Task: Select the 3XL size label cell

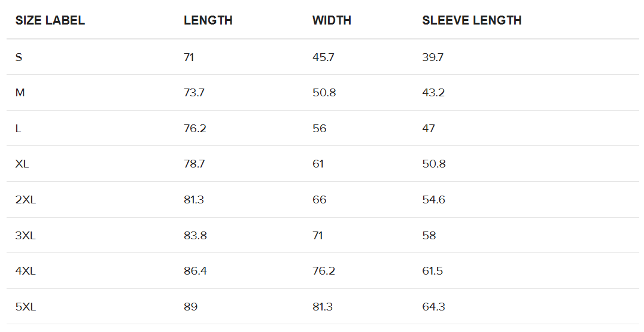Action: click(26, 236)
